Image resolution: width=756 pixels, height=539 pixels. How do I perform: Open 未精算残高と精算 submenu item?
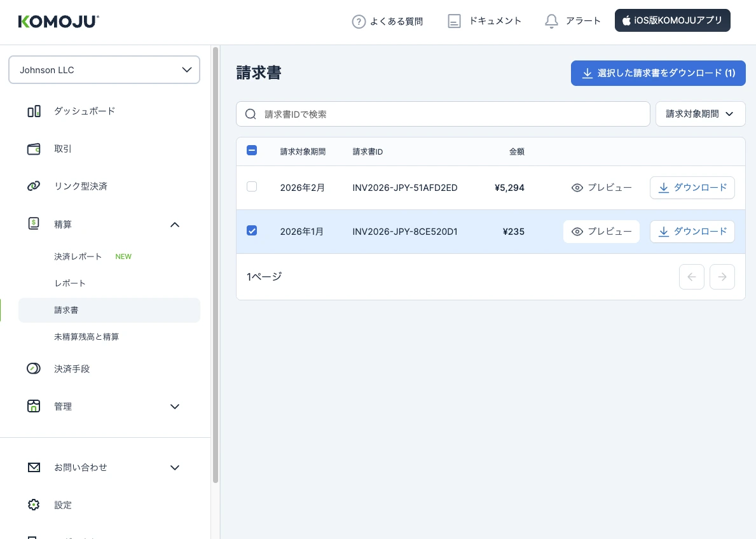[86, 337]
